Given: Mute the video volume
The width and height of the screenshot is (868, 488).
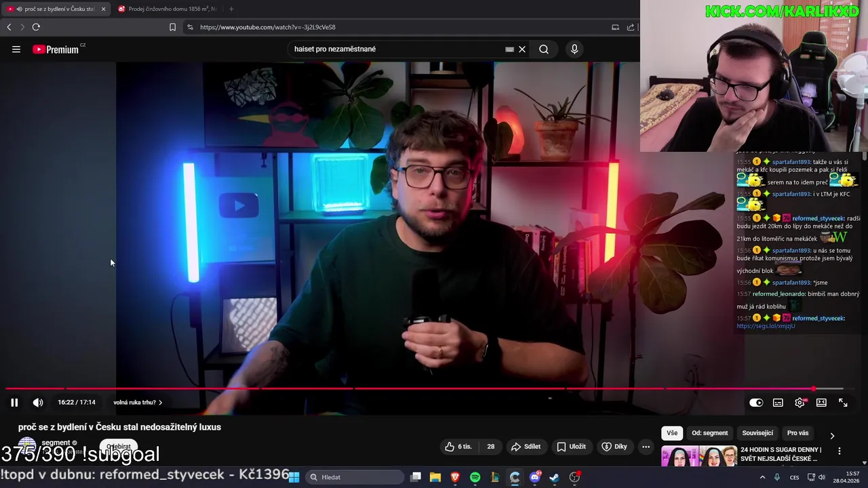Looking at the screenshot, I should [x=38, y=403].
